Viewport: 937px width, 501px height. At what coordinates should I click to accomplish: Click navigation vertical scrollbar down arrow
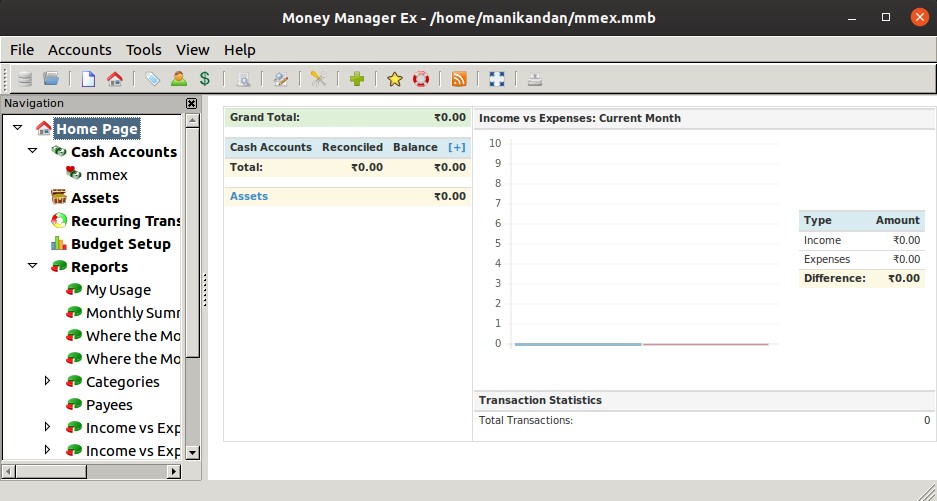(x=192, y=453)
